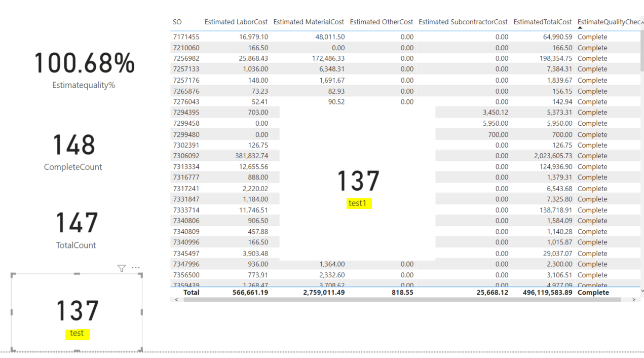Viewport: 644px width, 358px height.
Task: Click the horizontal scroll right arrow
Action: pyautogui.click(x=633, y=300)
